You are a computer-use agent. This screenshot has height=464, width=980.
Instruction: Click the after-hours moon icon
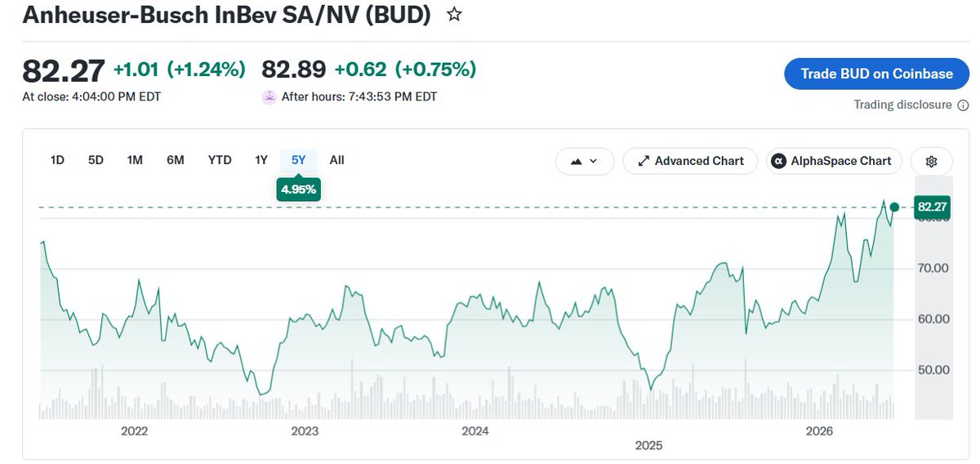point(269,96)
